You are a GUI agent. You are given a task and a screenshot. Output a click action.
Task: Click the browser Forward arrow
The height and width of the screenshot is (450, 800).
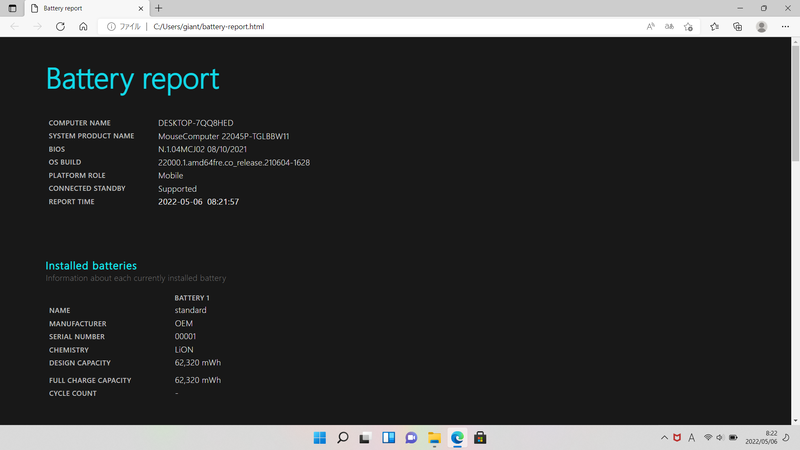(x=37, y=27)
